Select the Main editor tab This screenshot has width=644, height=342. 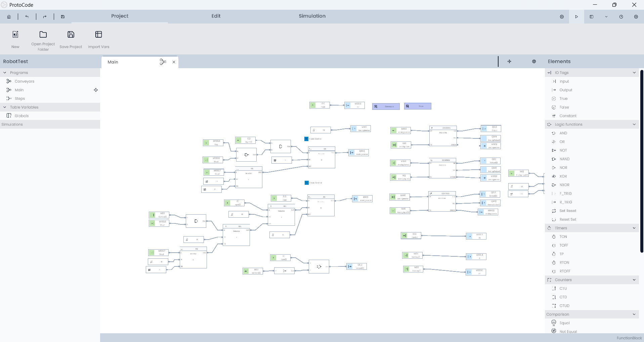point(113,62)
